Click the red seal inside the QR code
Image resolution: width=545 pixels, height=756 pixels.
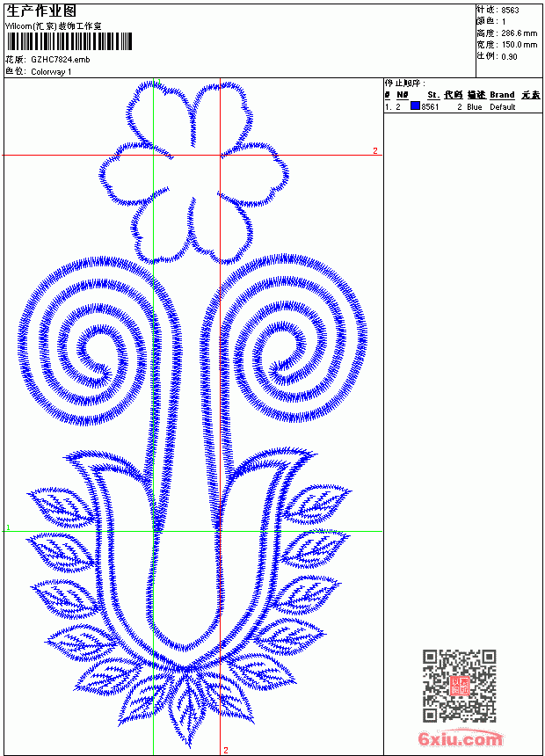460,686
